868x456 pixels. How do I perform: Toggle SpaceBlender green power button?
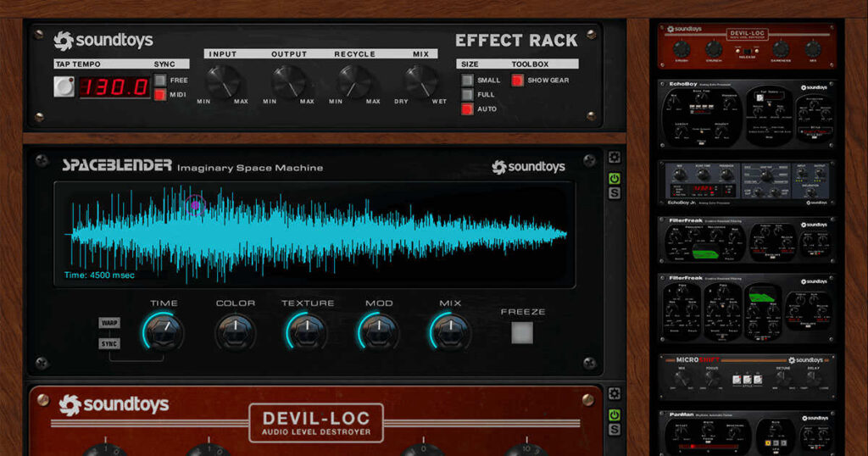pos(614,179)
